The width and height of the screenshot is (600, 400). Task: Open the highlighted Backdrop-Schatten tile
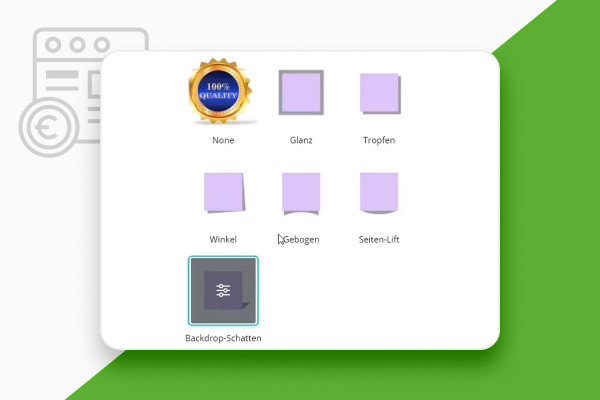pos(223,291)
